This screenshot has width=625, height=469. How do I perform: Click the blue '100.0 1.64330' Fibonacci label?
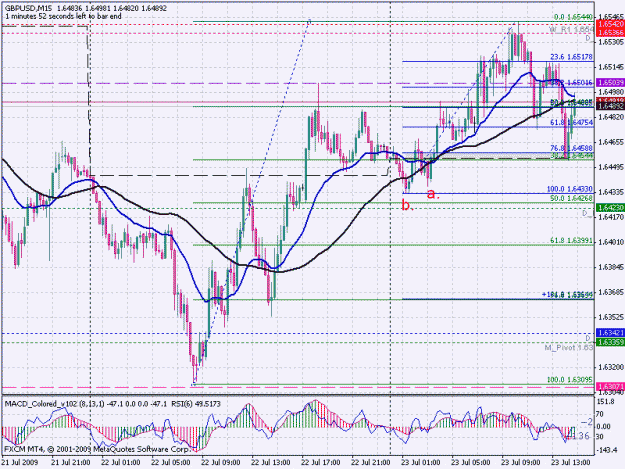(570, 189)
